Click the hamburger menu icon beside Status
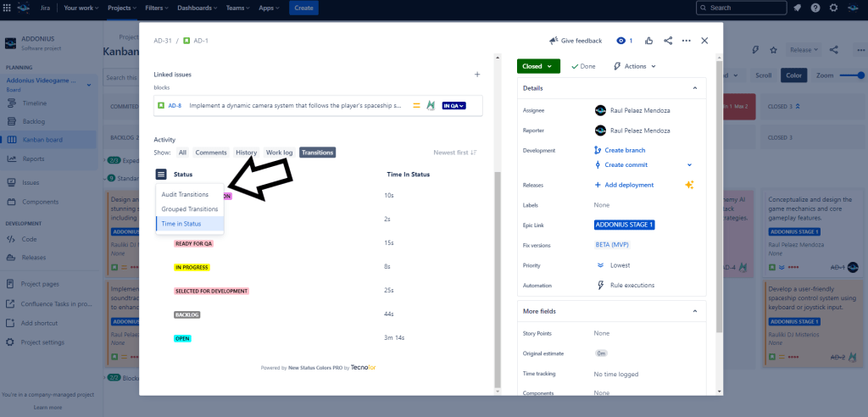This screenshot has height=417, width=868. click(161, 175)
